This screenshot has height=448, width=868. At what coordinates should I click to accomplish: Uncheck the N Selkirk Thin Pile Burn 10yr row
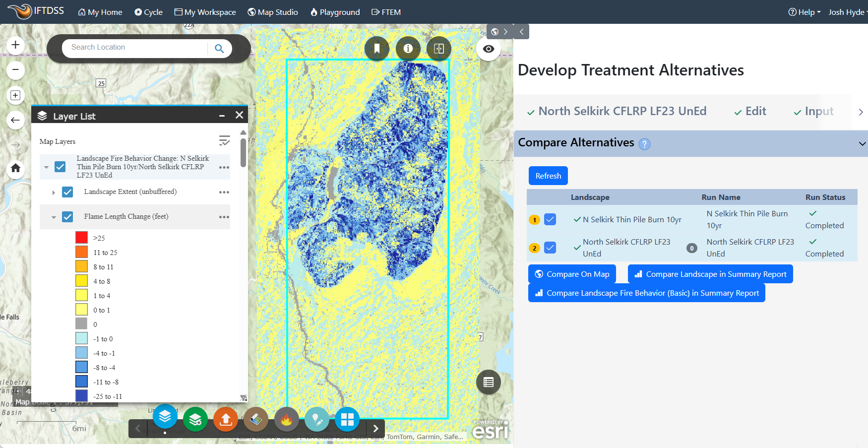550,219
